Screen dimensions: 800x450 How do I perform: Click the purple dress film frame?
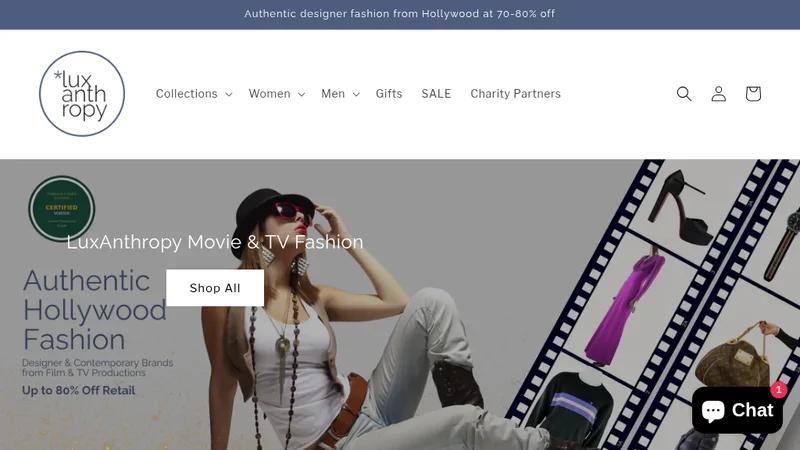(625, 309)
